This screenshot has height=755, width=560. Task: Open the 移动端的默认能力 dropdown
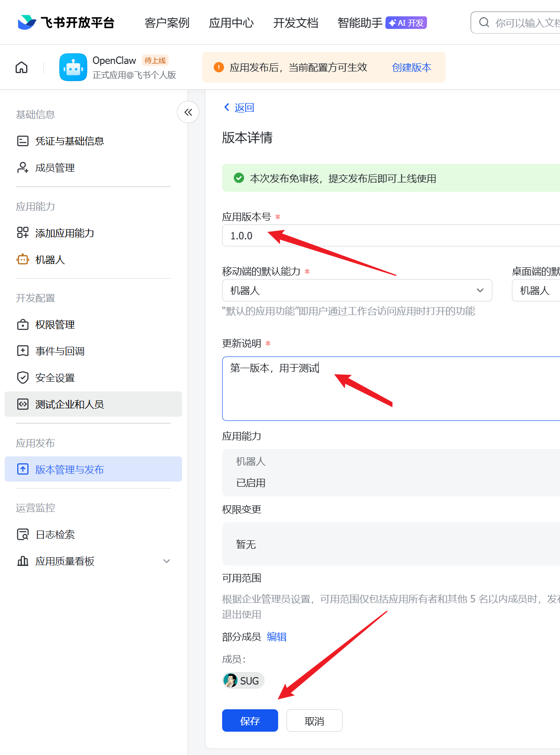357,290
